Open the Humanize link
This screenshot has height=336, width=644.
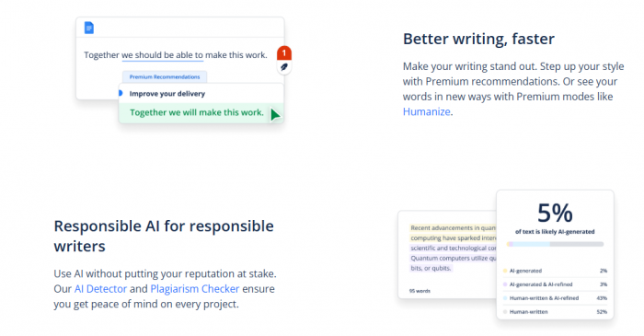pos(426,111)
